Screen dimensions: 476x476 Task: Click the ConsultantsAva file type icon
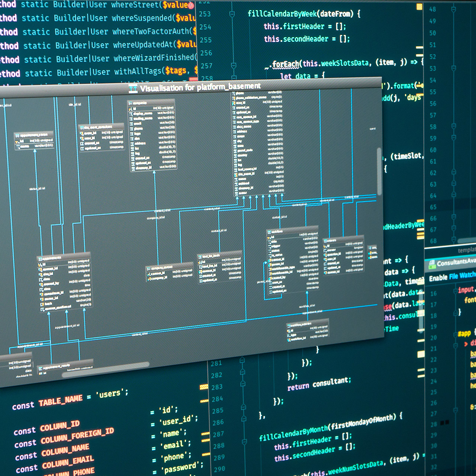tap(432, 264)
